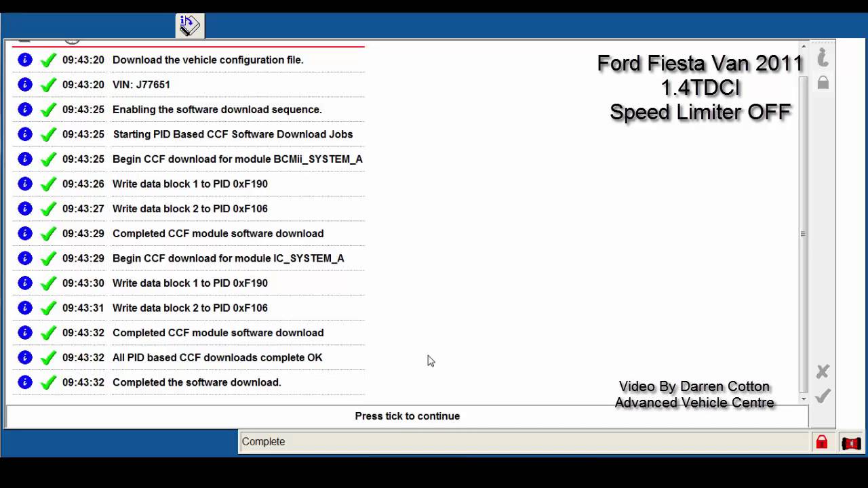
Task: Click info icon for 09:43:32 'Completed CCF module' row
Action: pyautogui.click(x=25, y=333)
